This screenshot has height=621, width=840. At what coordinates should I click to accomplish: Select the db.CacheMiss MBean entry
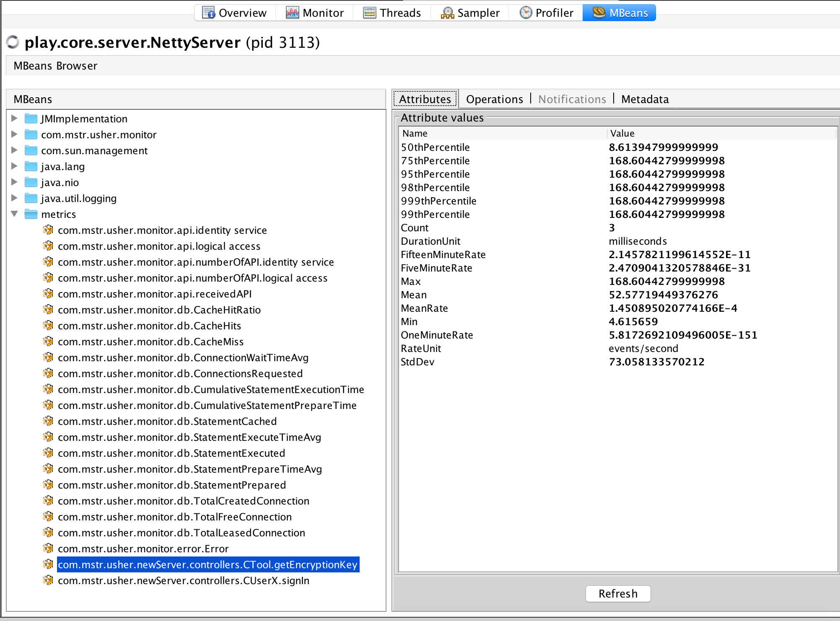pos(150,342)
